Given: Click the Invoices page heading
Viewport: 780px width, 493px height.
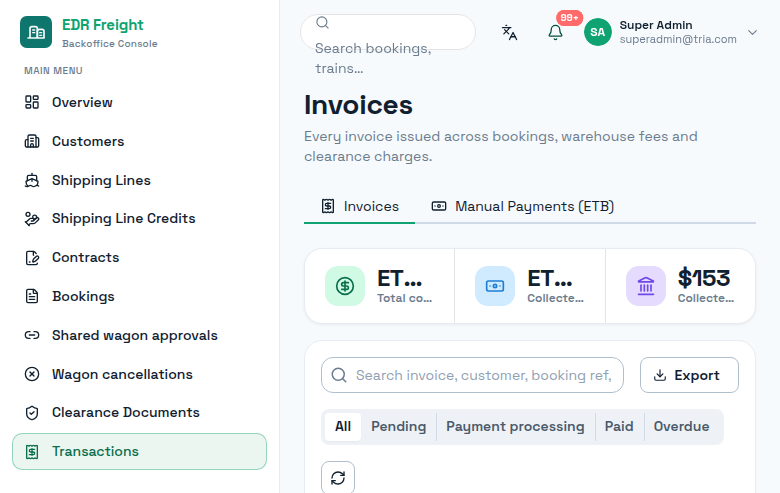Looking at the screenshot, I should [x=358, y=105].
